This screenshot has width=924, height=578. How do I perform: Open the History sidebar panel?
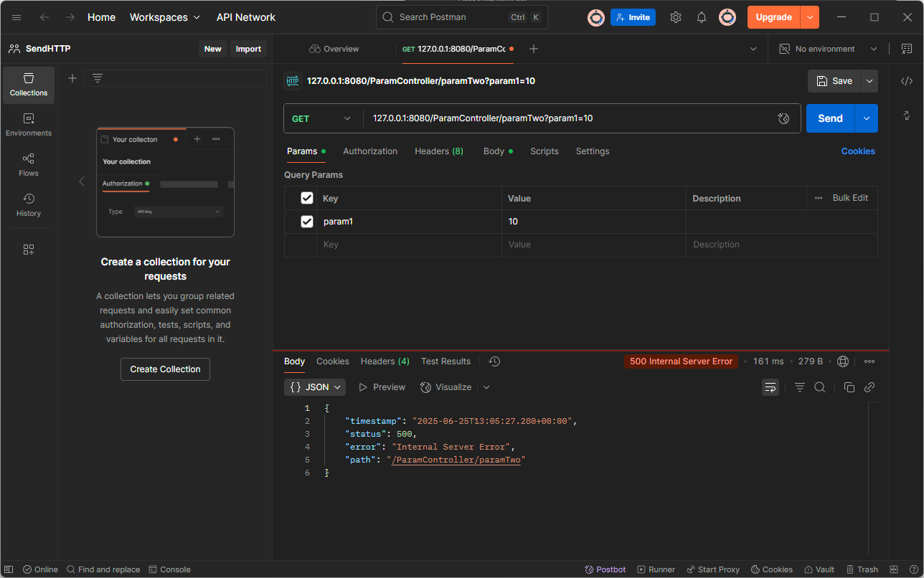[x=29, y=205]
